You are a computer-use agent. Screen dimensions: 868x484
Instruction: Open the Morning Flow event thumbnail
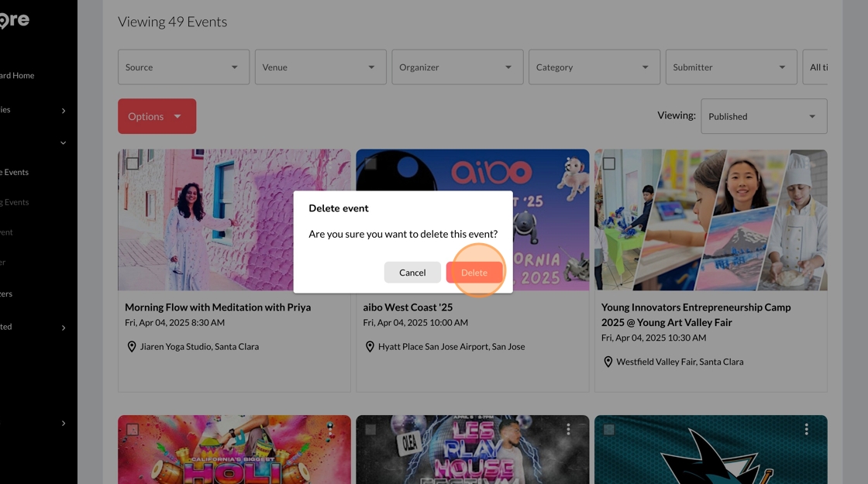pos(234,220)
